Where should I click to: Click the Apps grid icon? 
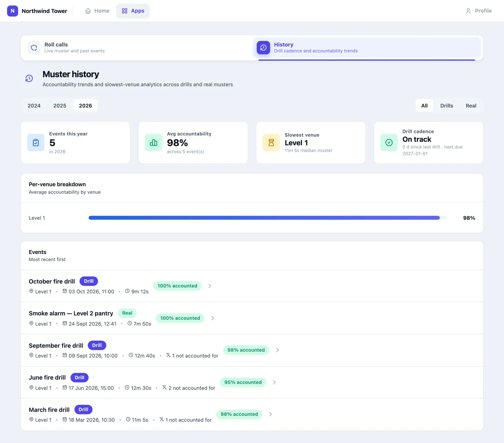tap(125, 11)
